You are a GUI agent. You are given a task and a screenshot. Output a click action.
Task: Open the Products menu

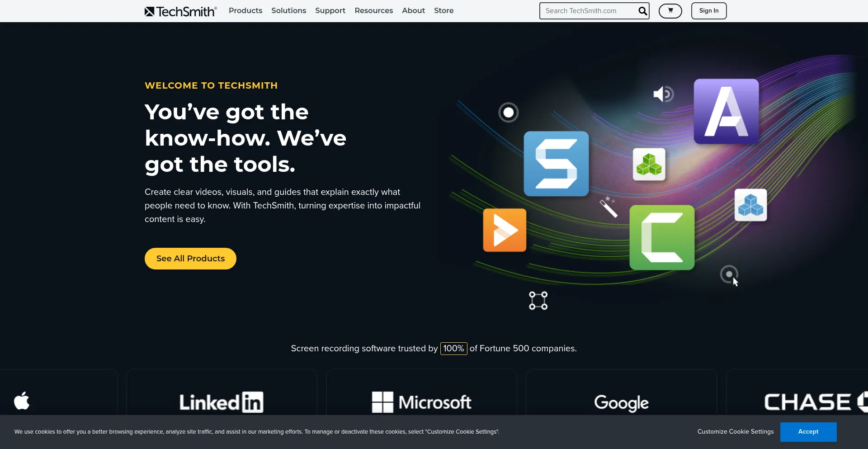point(245,11)
